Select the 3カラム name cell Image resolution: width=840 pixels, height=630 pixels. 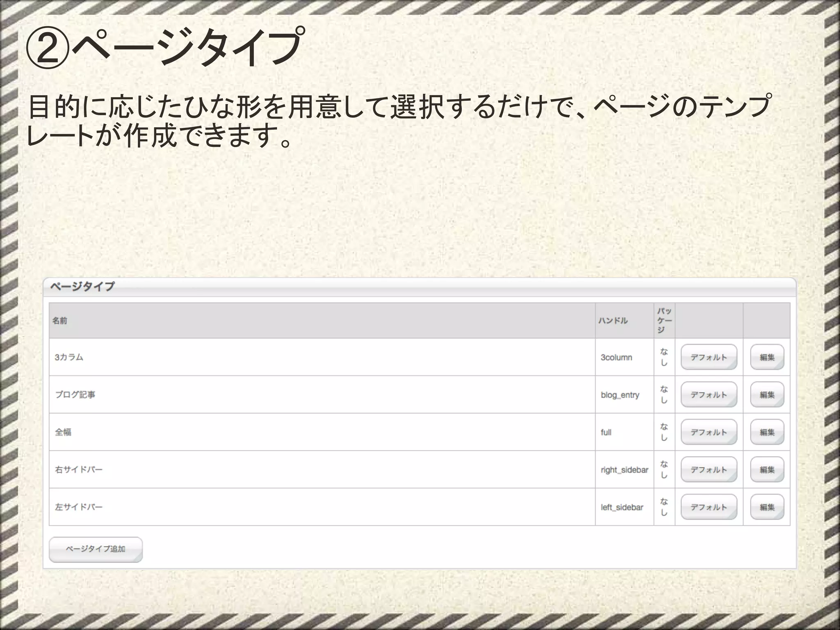point(322,357)
